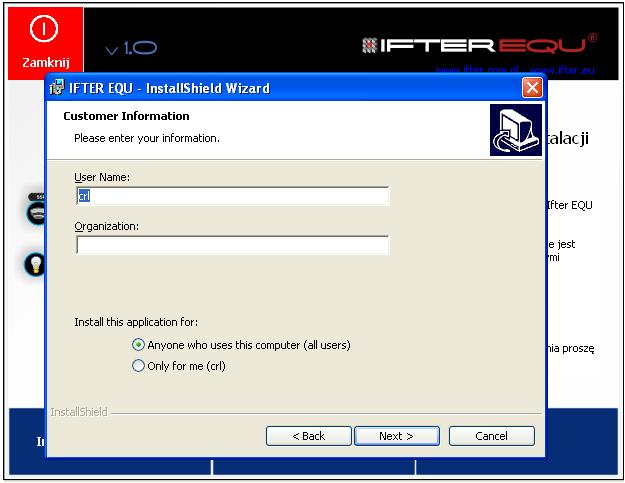
Task: Go back with the Back button
Action: (309, 436)
